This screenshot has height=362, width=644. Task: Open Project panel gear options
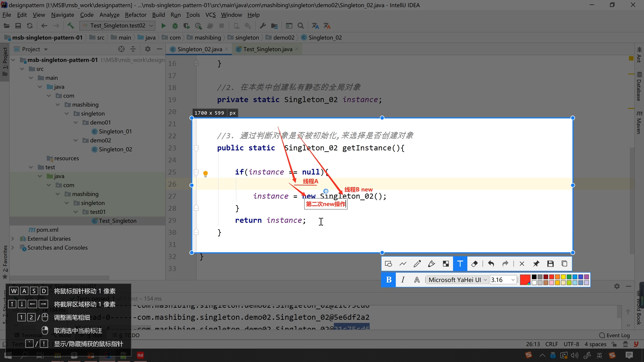pyautogui.click(x=148, y=49)
